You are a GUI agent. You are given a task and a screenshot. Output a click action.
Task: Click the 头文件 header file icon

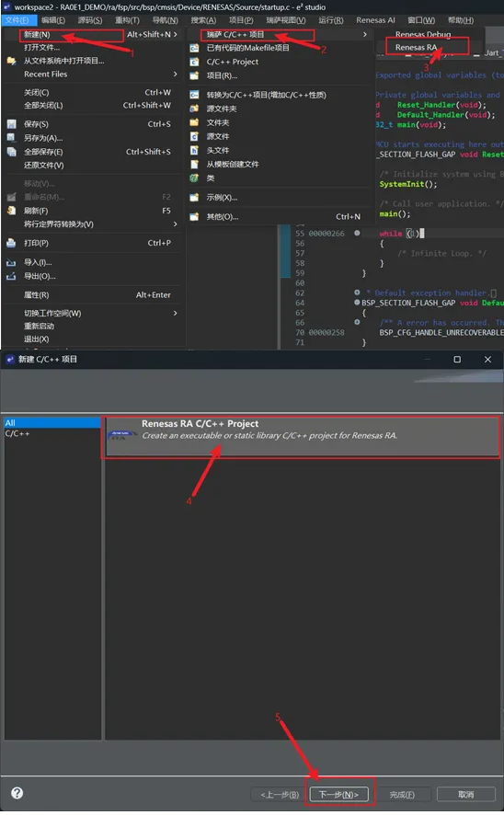(194, 150)
